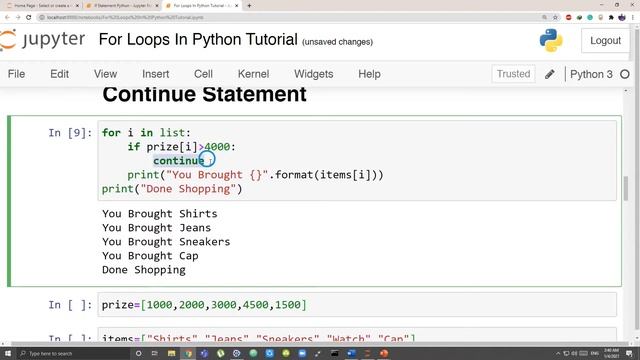
Task: Click the Logout button
Action: click(605, 40)
